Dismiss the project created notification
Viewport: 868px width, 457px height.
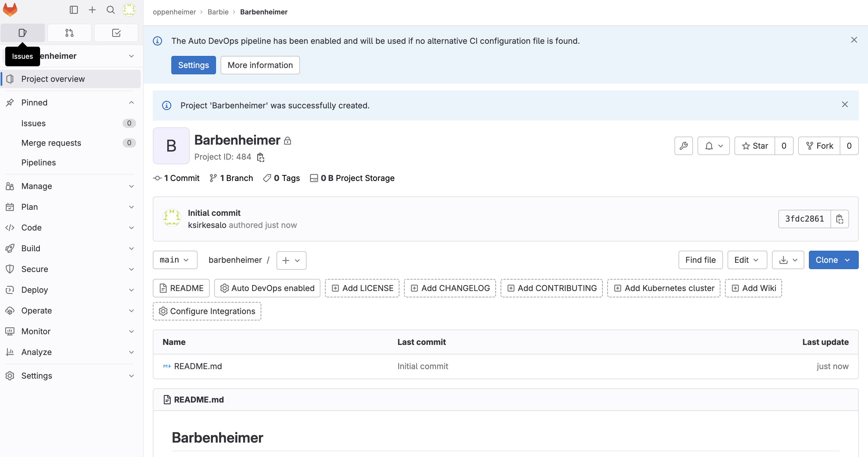point(845,104)
